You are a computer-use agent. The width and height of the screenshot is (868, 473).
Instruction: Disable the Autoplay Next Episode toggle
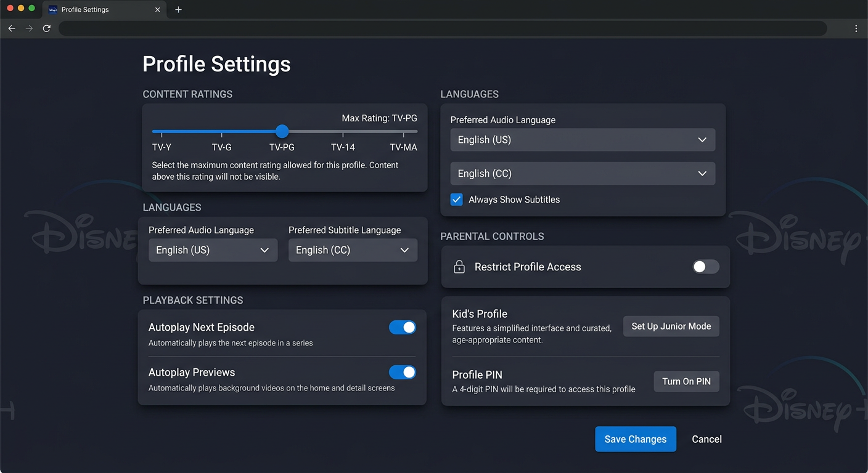tap(403, 327)
